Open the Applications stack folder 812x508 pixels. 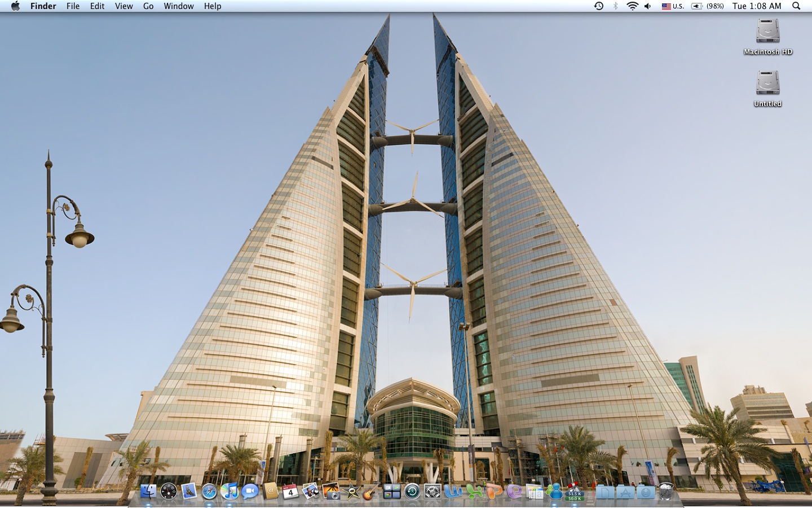pyautogui.click(x=625, y=492)
